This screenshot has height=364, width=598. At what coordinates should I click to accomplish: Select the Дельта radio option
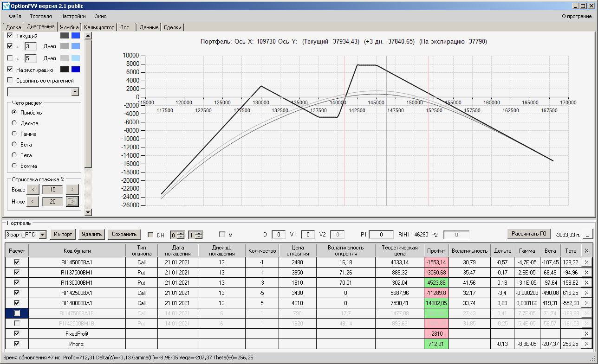pyautogui.click(x=14, y=123)
